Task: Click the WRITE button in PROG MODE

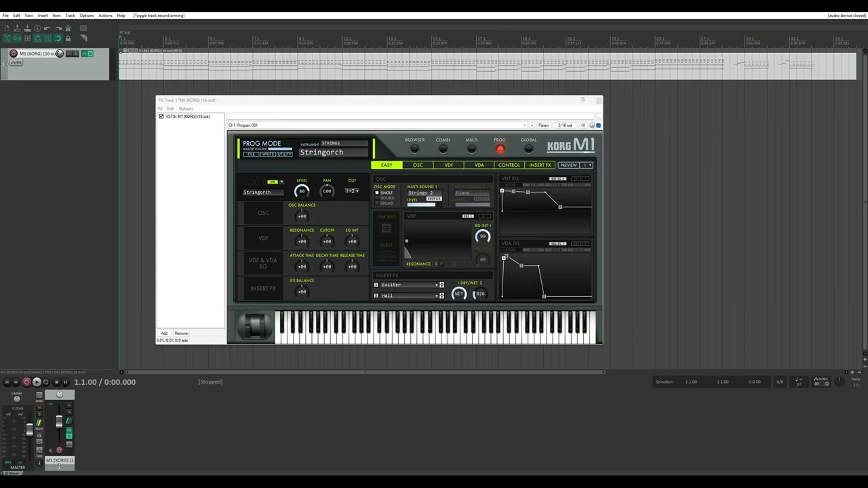Action: pyautogui.click(x=268, y=155)
